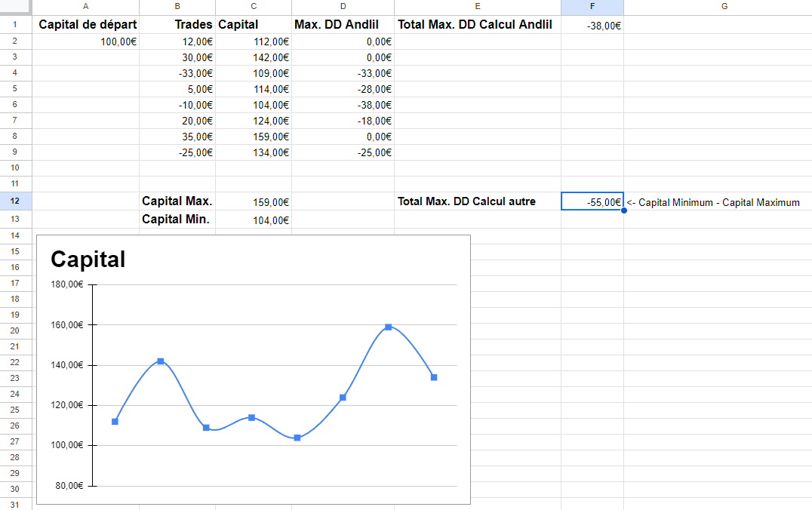This screenshot has height=510, width=812.
Task: Click row header 1
Action: 15,25
